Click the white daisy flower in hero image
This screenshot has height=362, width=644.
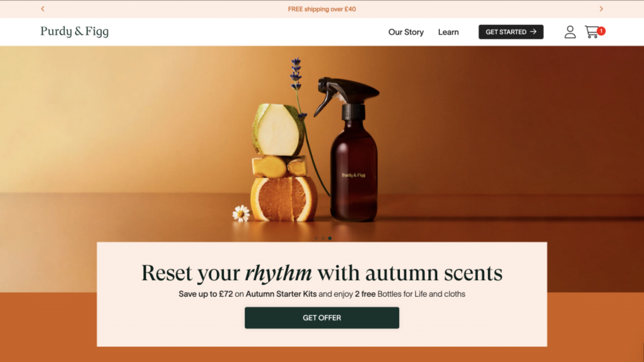click(241, 213)
